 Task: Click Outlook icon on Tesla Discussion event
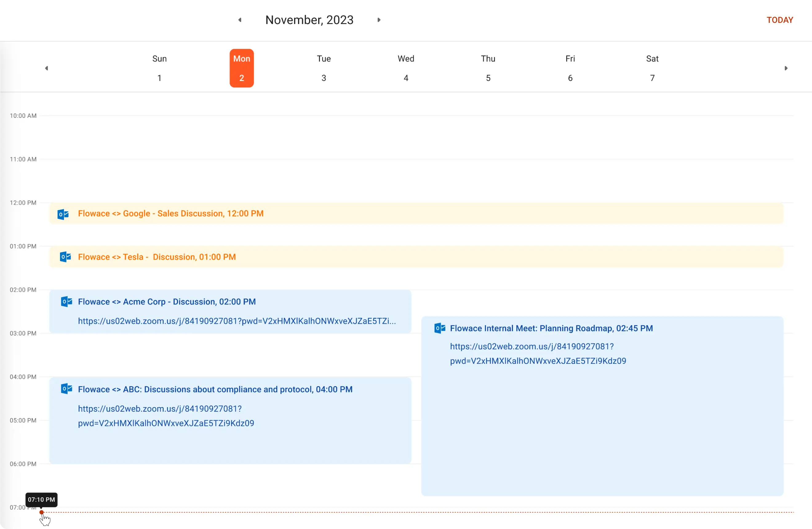coord(65,257)
